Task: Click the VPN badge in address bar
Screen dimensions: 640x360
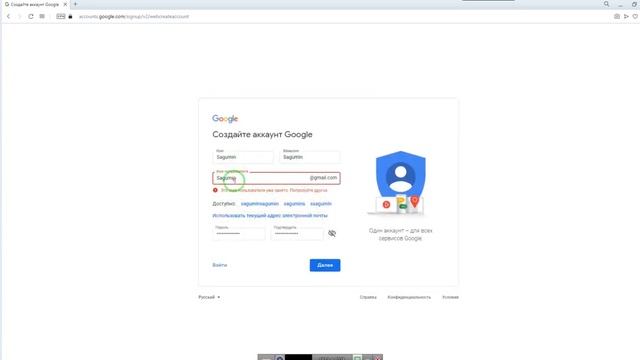Action: pyautogui.click(x=60, y=16)
